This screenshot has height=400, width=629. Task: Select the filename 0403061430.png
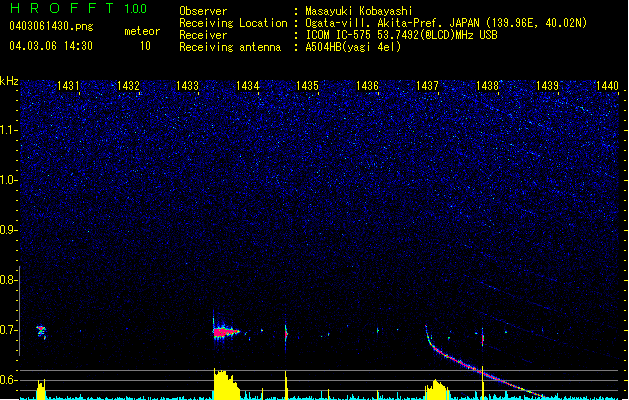(51, 26)
